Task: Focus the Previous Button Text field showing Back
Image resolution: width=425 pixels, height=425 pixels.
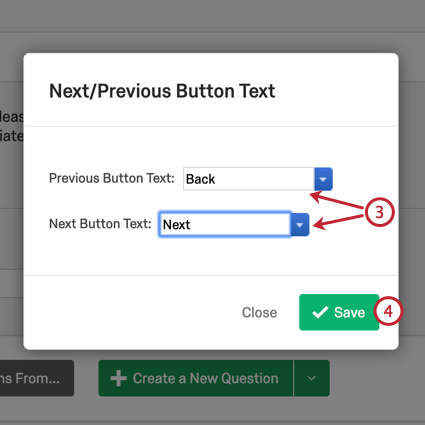Action: (249, 179)
